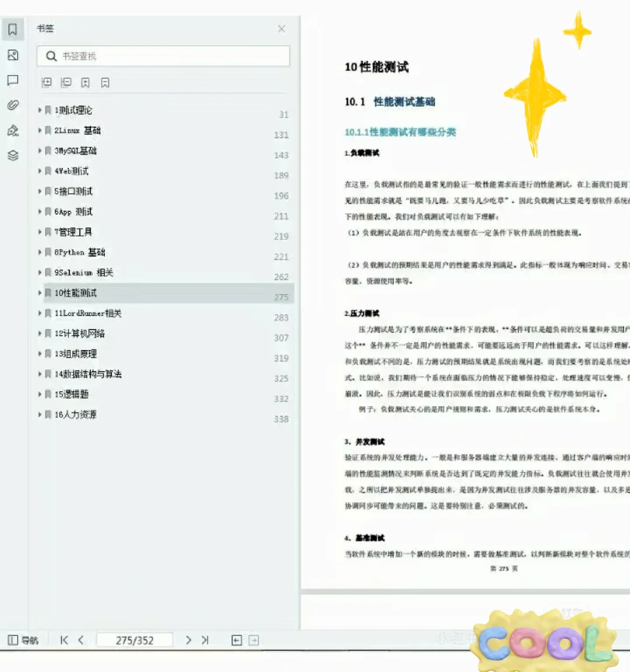Expand the 8Python 基础 bookmark chevron
630x672 pixels.
tap(39, 252)
